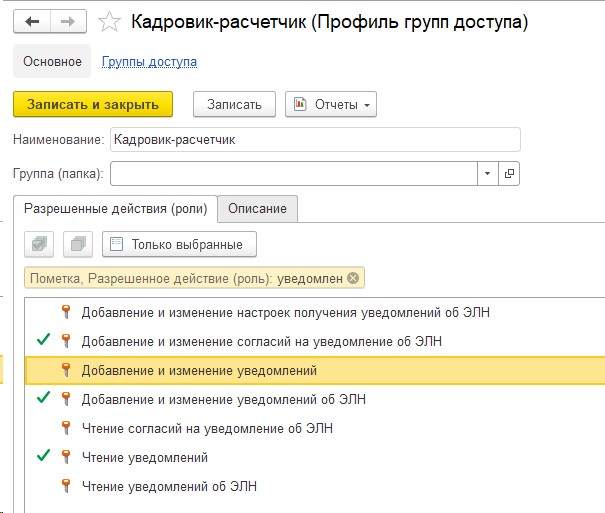Switch to the Описание tab
Screen dimensions: 605x513
click(x=257, y=209)
